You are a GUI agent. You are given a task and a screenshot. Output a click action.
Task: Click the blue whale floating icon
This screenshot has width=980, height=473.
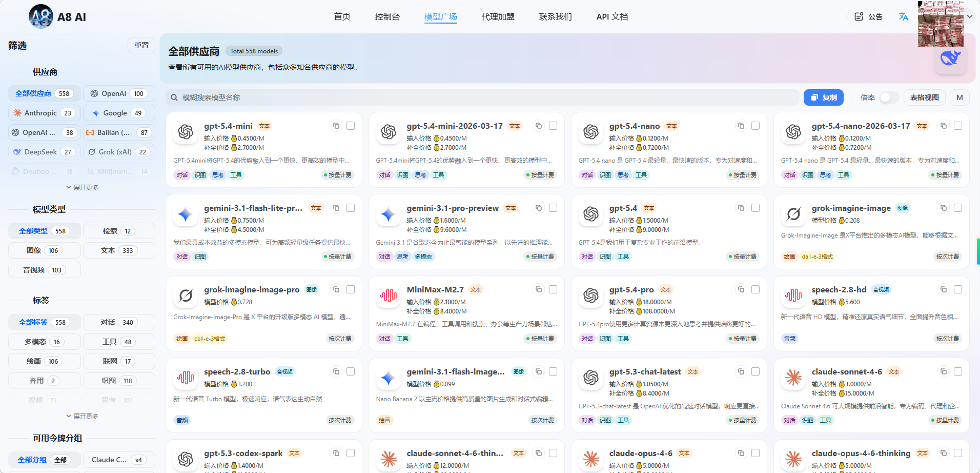[951, 57]
